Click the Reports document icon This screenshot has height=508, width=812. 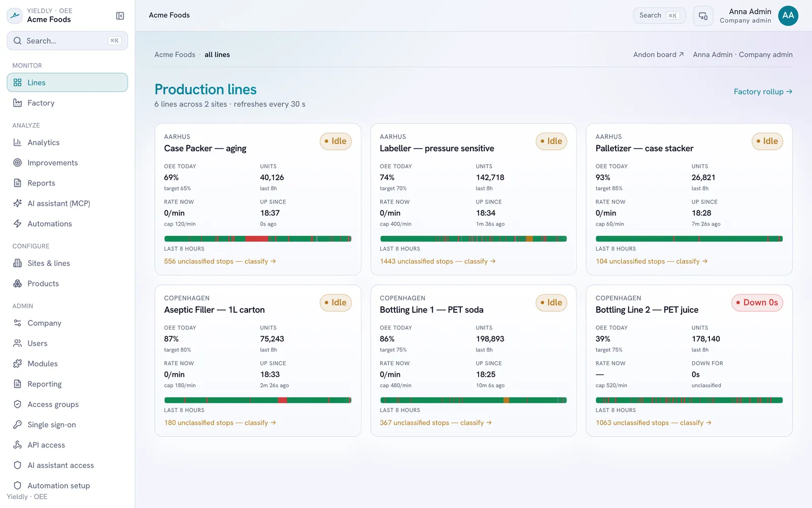pyautogui.click(x=17, y=183)
